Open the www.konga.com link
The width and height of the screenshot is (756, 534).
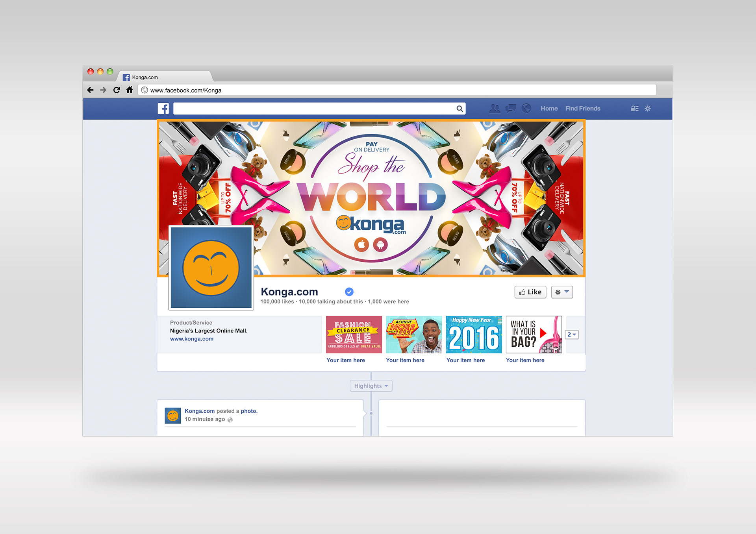[x=192, y=339]
